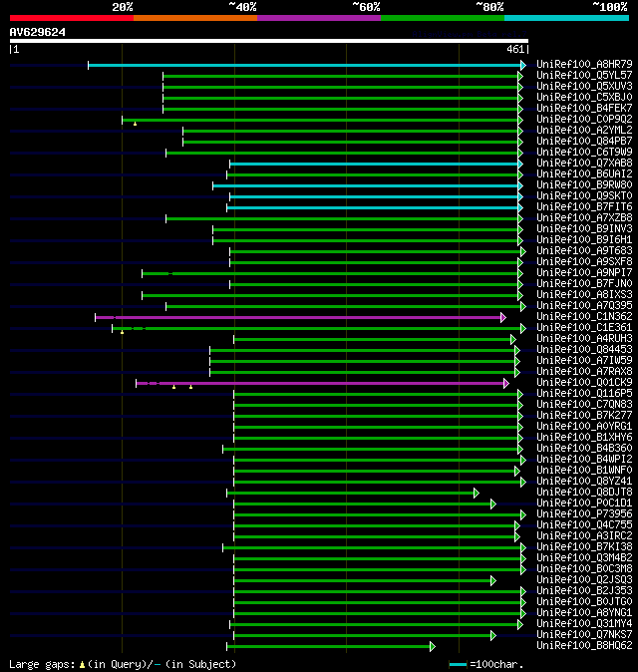Click the orange ~40% identity legend segment
638x672 pixels.
tap(195, 18)
